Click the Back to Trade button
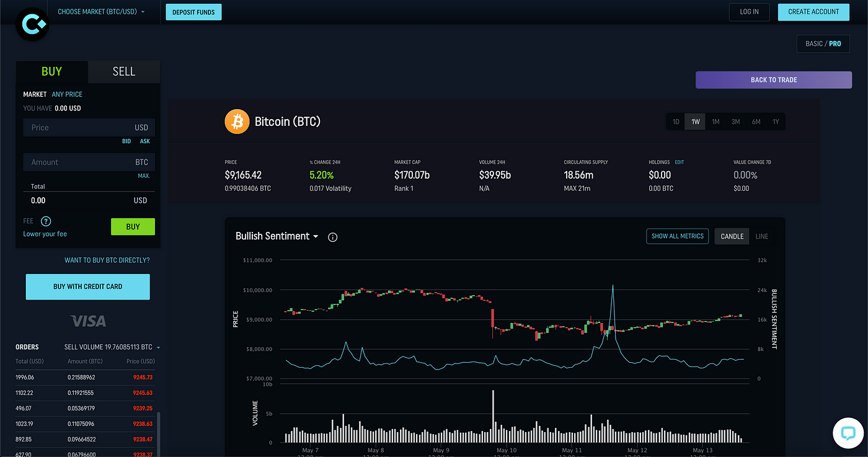Viewport: 868px width, 457px height. pos(774,80)
